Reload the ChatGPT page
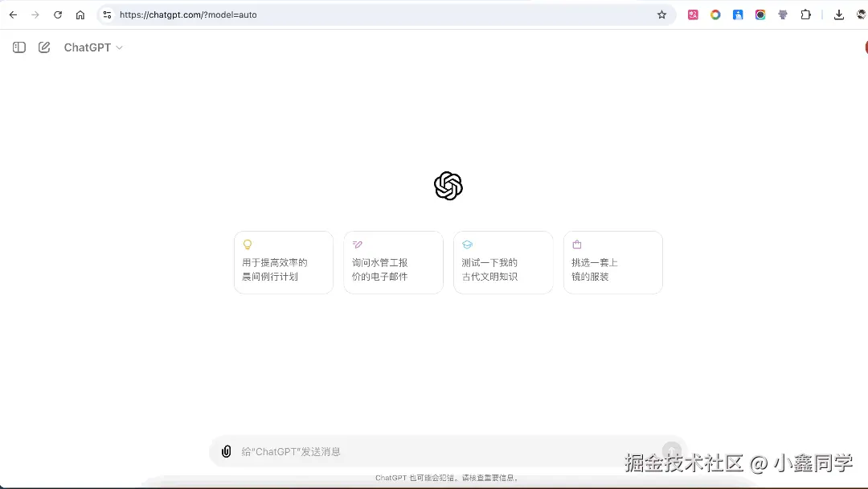This screenshot has height=489, width=868. pos(58,15)
